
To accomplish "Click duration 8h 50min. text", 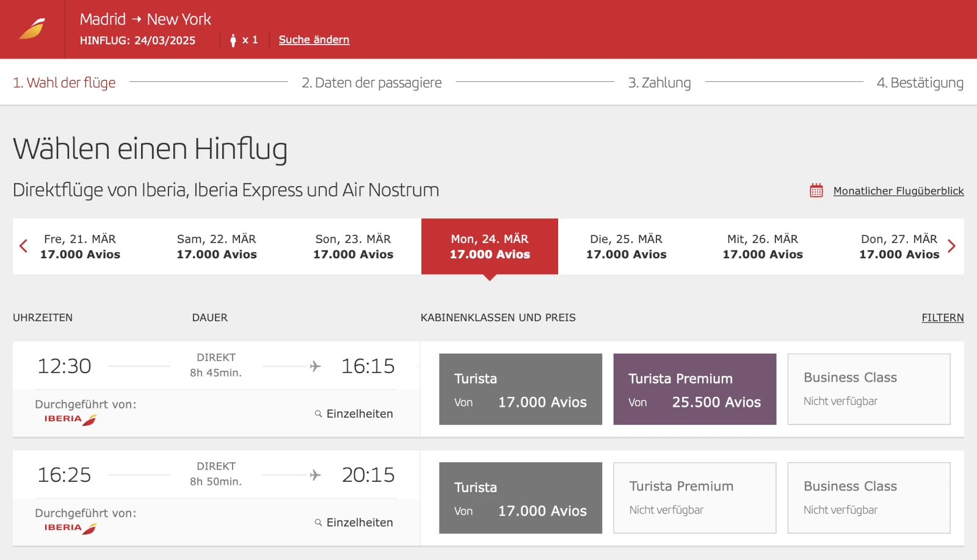I will (216, 481).
